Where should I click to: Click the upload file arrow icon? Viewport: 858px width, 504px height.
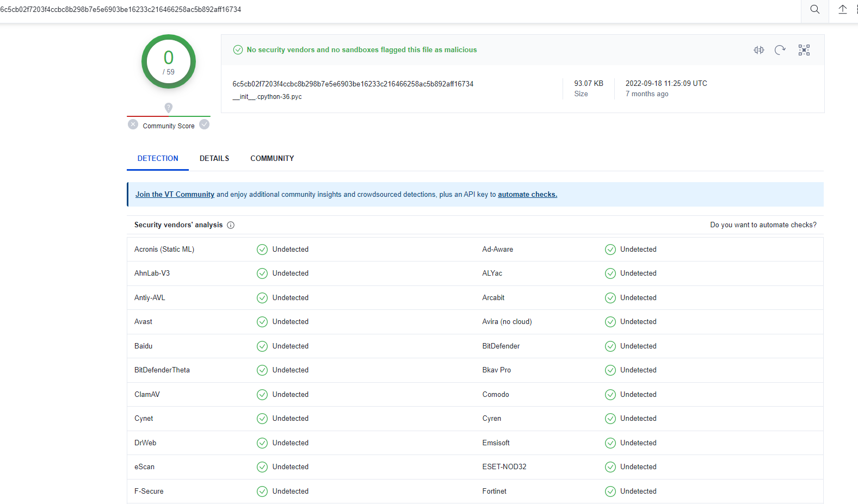click(842, 9)
